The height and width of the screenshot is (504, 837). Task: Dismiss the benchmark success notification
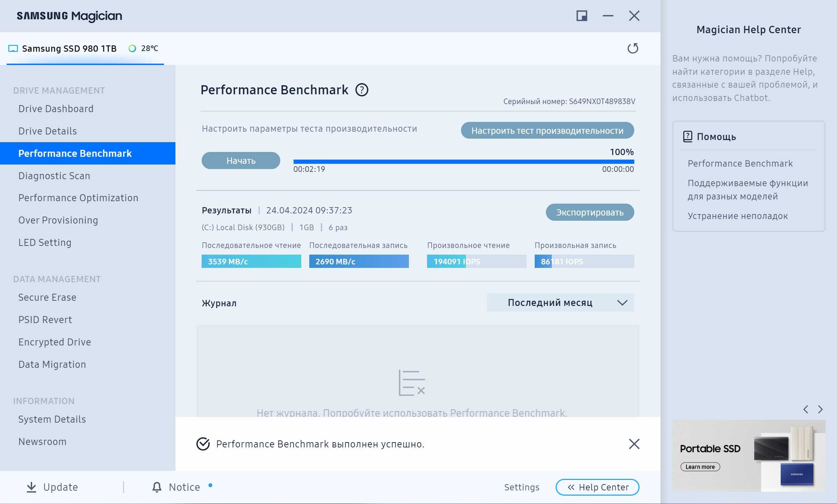point(634,444)
